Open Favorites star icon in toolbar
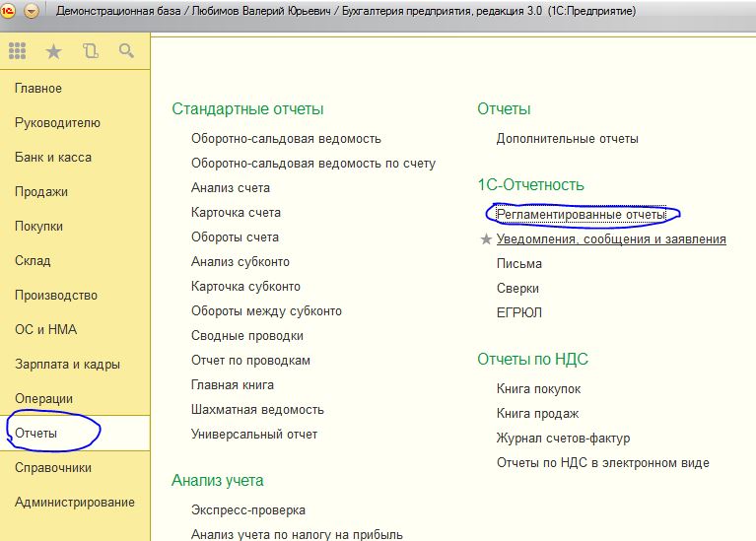Screen dimensions: 756x541 point(53,50)
